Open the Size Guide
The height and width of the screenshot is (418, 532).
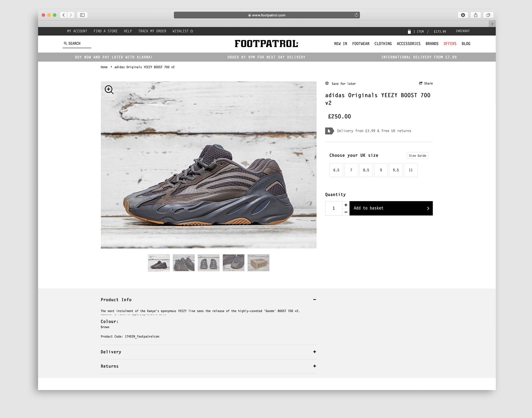pos(418,156)
